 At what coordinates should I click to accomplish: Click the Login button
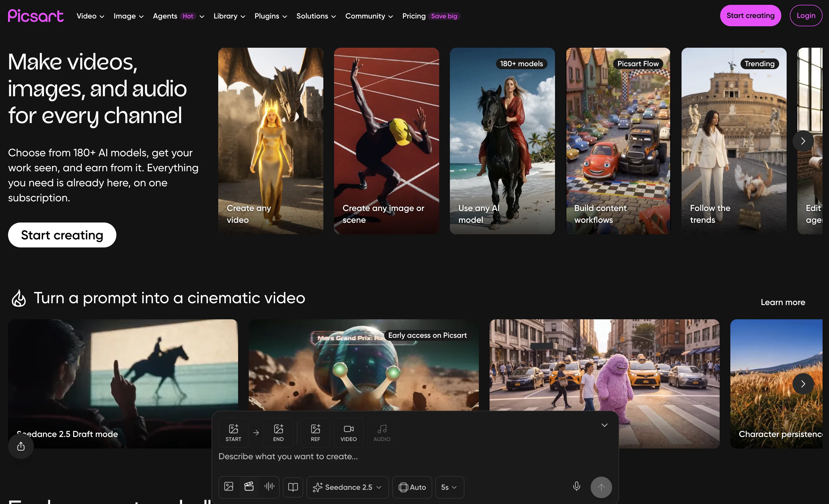pos(806,16)
